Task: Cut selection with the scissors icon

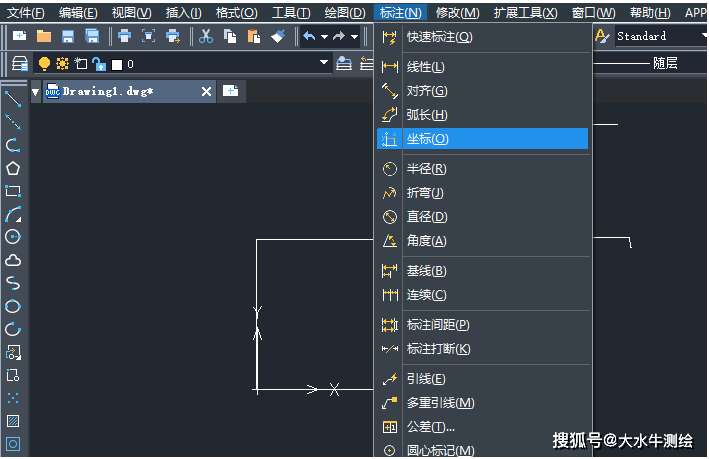Action: [206, 36]
